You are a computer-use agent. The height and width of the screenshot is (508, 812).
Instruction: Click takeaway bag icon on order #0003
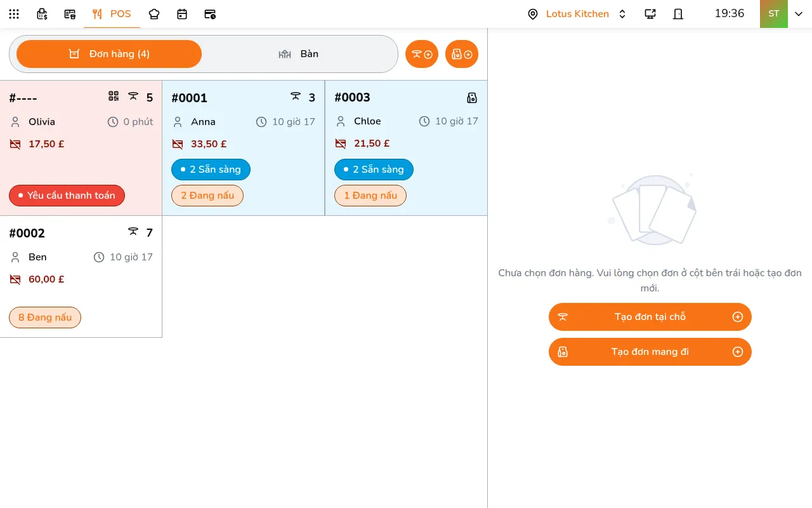point(472,98)
